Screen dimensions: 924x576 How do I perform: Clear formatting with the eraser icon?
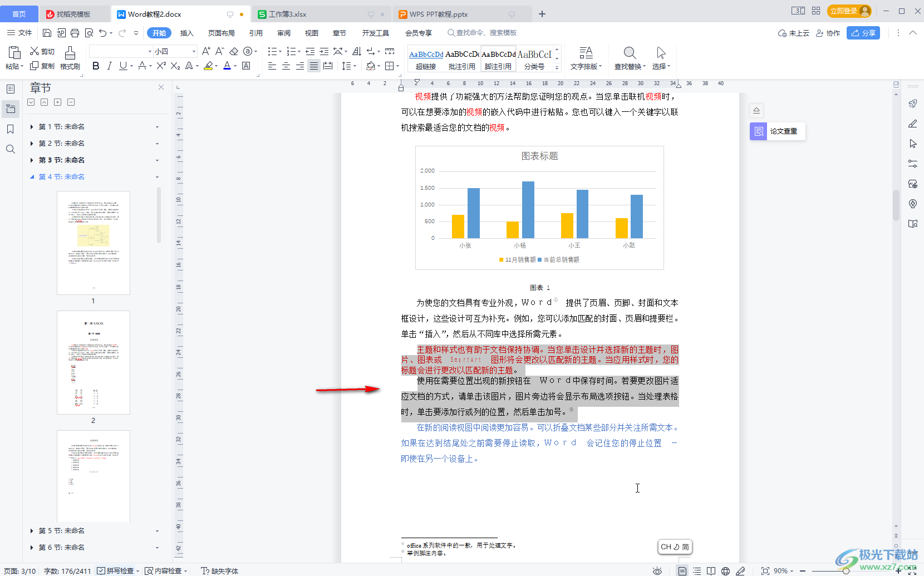(x=234, y=51)
